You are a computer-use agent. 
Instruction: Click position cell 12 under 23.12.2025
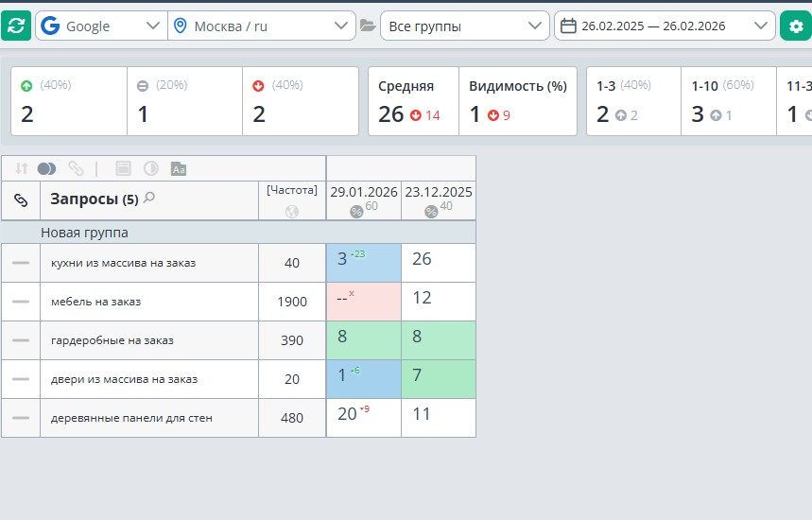(x=438, y=302)
